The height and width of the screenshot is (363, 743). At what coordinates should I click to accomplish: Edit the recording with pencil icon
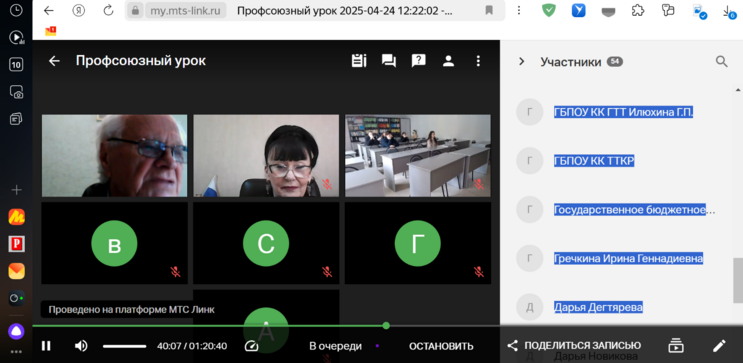tap(719, 345)
